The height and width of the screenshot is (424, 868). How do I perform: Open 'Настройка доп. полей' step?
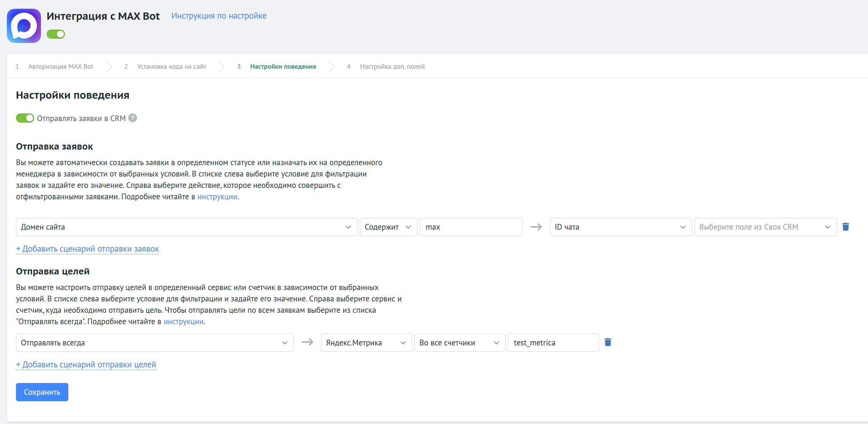[392, 66]
